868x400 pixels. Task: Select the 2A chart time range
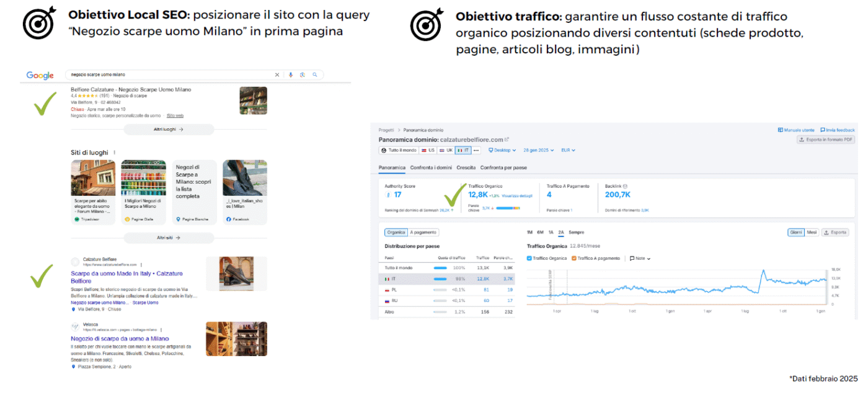561,233
